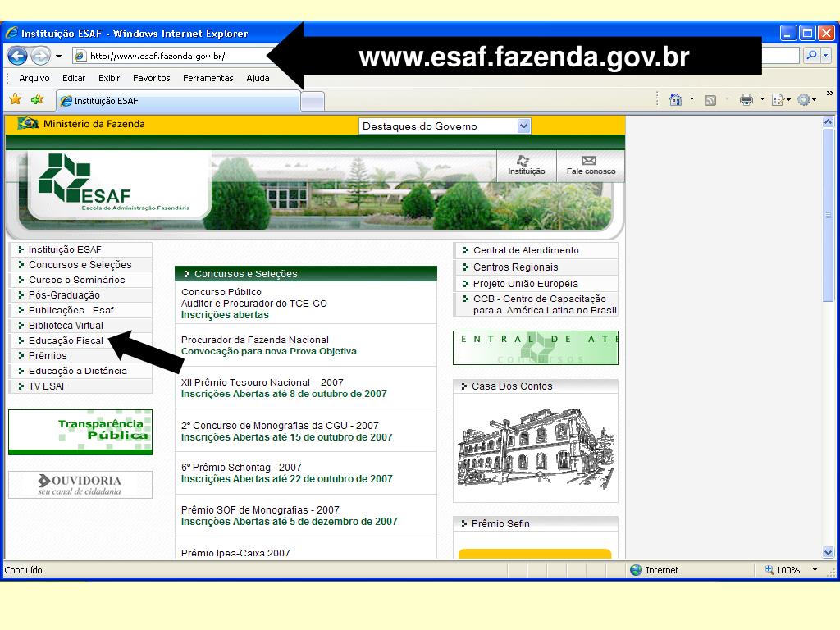
Task: Click the Home toolbar icon
Action: [676, 99]
